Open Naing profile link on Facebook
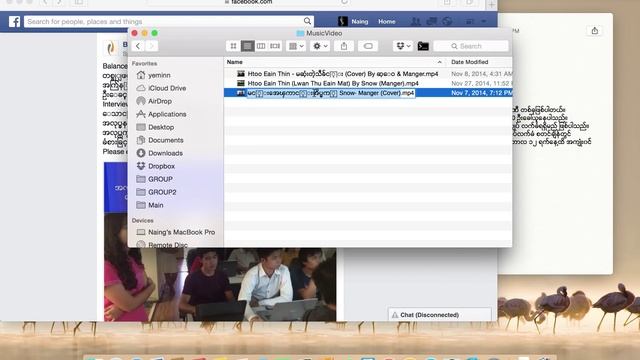Image resolution: width=640 pixels, height=360 pixels. click(x=360, y=22)
